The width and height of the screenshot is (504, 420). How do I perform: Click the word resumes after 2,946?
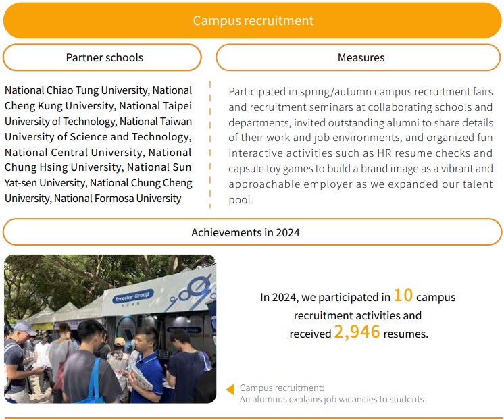point(405,334)
